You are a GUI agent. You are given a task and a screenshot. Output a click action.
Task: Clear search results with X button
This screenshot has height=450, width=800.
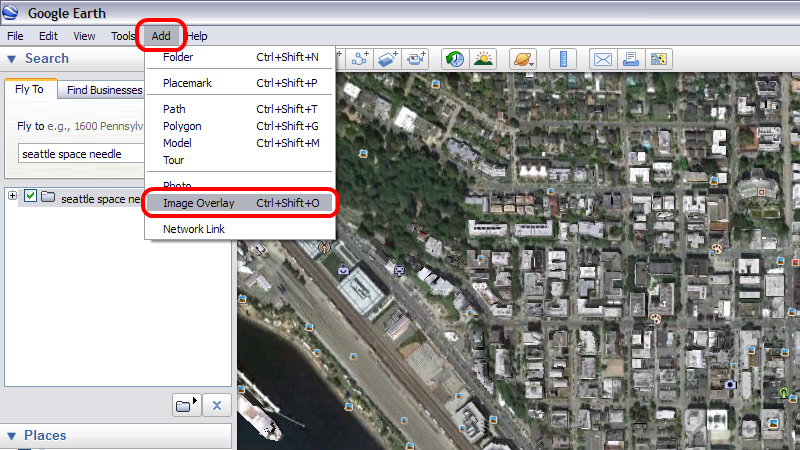point(217,405)
